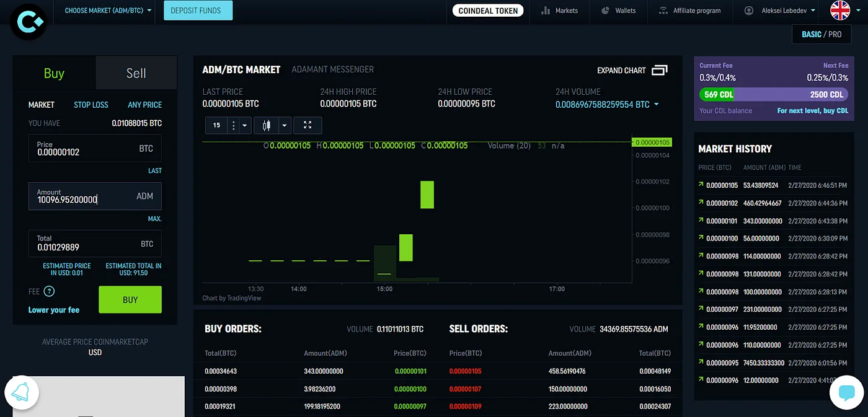Click the Total input field
Screen dimensions: 868x417
pyautogui.click(x=95, y=244)
